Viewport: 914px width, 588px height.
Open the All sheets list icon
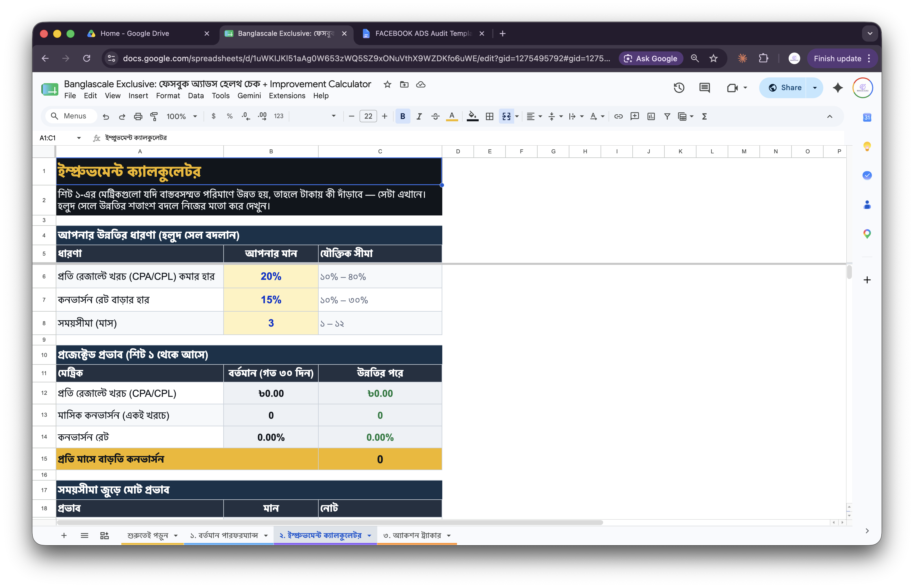pos(84,536)
